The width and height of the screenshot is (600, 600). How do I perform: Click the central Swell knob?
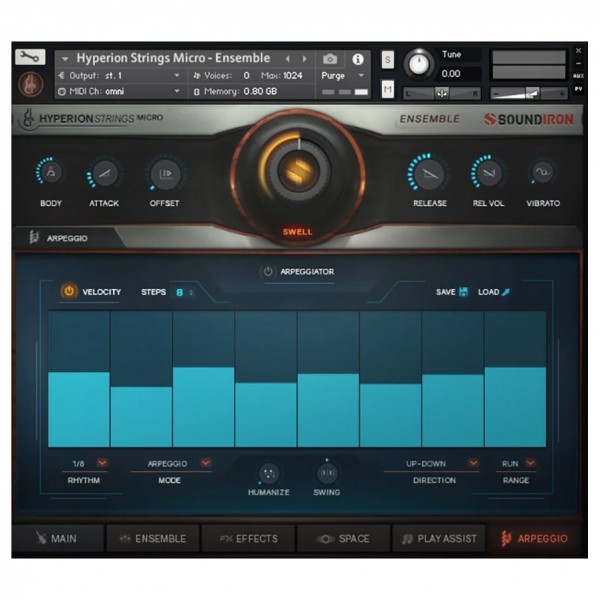click(298, 171)
